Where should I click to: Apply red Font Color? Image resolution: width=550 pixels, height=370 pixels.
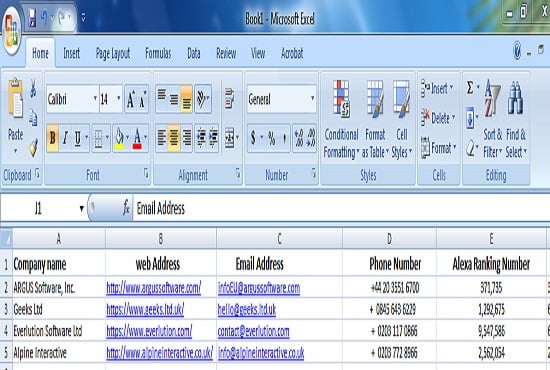[x=137, y=138]
